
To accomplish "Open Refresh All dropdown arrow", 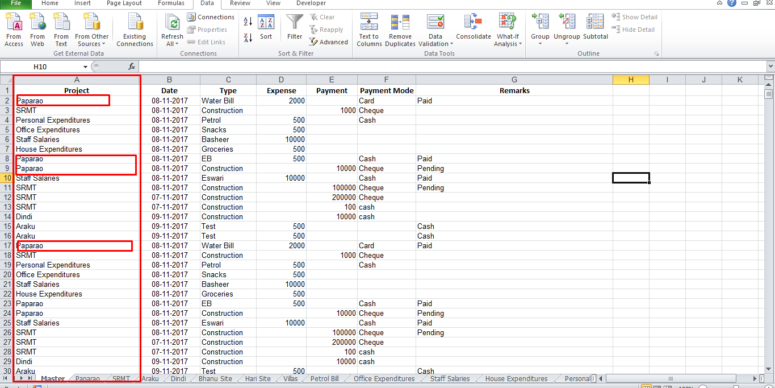I will 178,44.
